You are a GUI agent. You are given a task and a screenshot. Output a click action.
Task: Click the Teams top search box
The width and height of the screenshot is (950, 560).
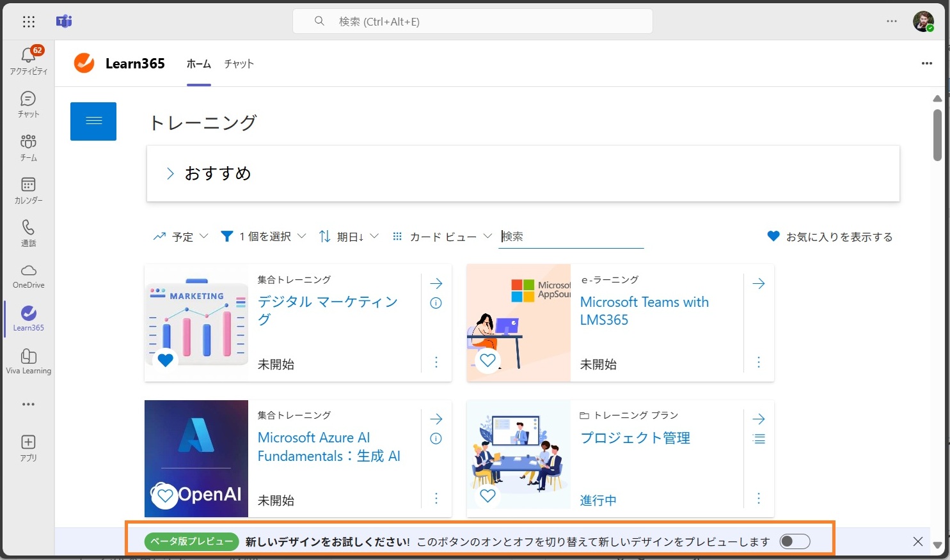473,21
